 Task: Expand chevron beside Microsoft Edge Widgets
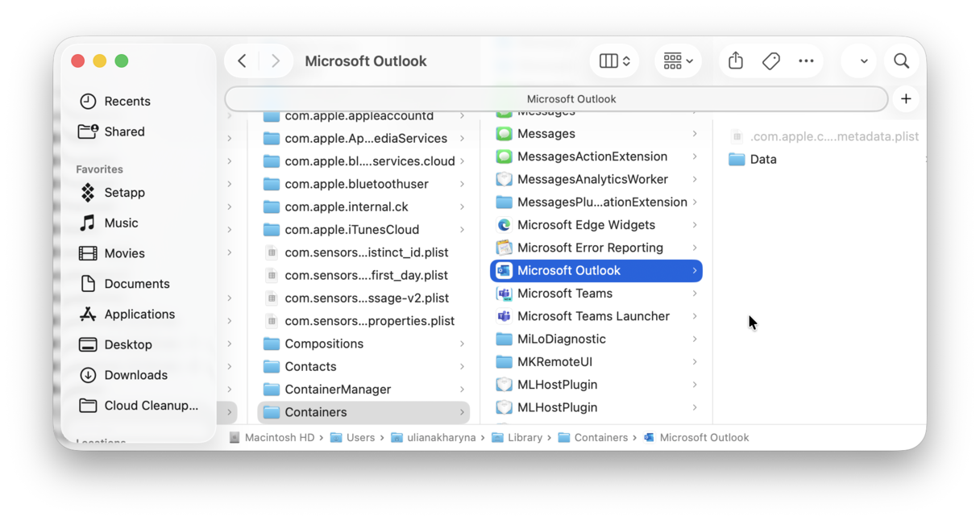(x=695, y=225)
